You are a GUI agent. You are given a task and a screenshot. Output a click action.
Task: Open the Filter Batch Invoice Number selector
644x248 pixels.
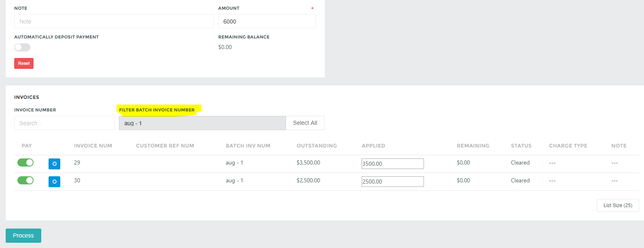point(202,123)
